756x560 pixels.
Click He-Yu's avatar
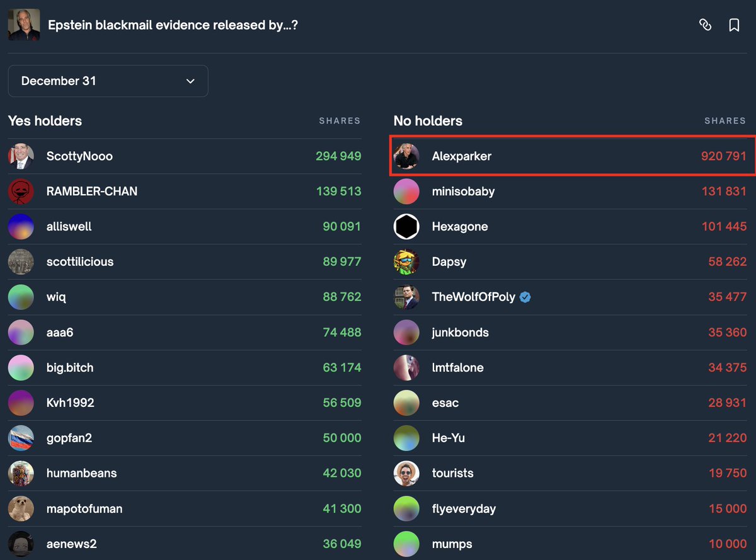(x=406, y=438)
